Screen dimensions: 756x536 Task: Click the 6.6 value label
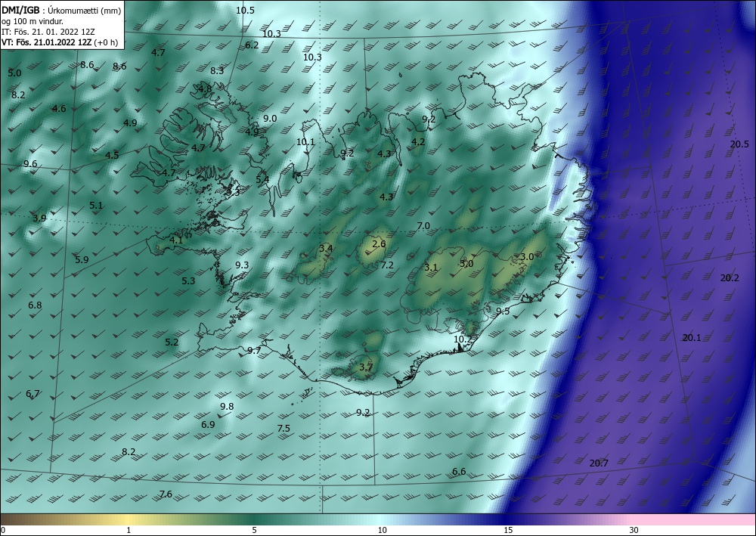tap(459, 472)
